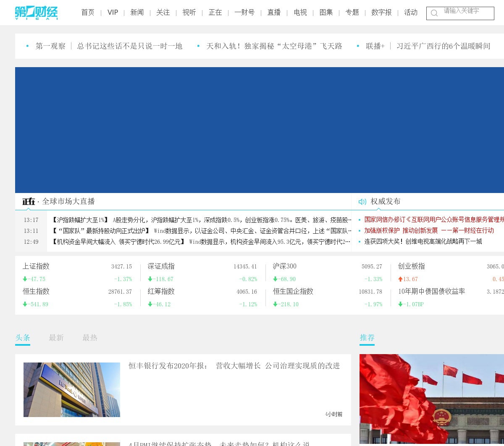Click 创业板指 index name
Screen dimensions: 504x446
[x=412, y=266]
